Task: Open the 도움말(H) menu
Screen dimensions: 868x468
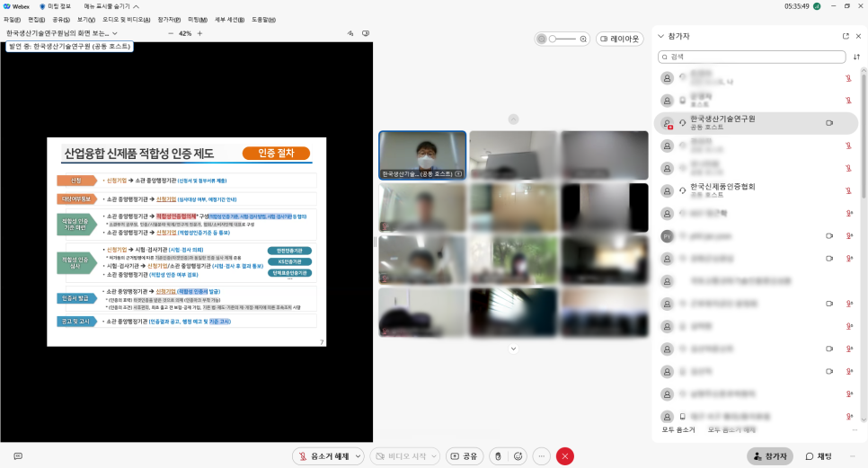Action: [x=263, y=20]
